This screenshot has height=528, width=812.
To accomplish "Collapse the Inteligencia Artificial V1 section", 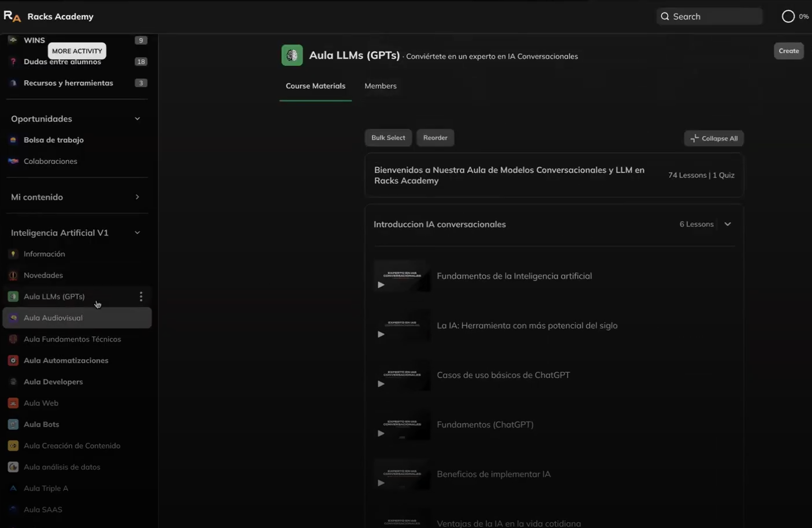I will 137,233.
